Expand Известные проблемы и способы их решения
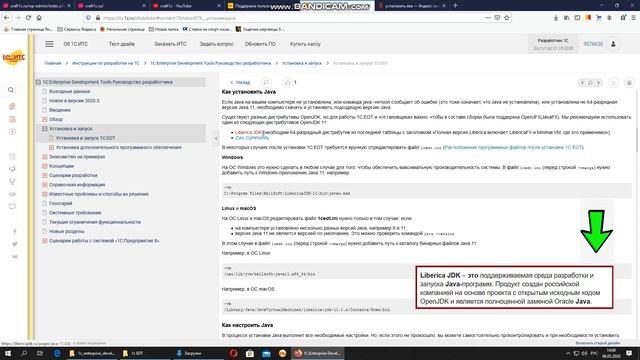This screenshot has width=640, height=360. tap(45, 194)
